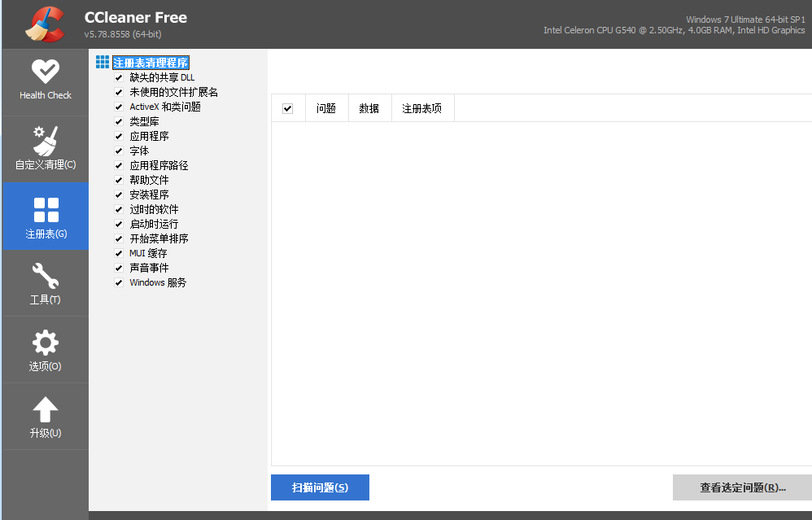Image resolution: width=812 pixels, height=520 pixels.
Task: Toggle the MUI 缓存 option
Action: click(119, 252)
